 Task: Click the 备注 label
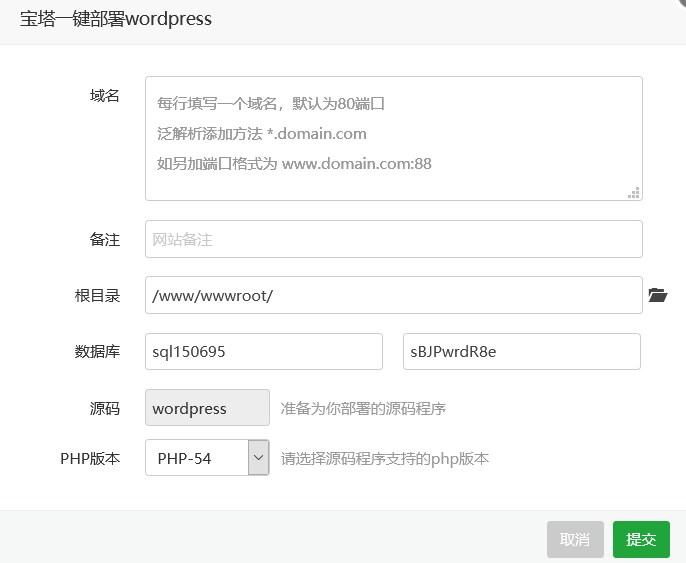[x=105, y=240]
